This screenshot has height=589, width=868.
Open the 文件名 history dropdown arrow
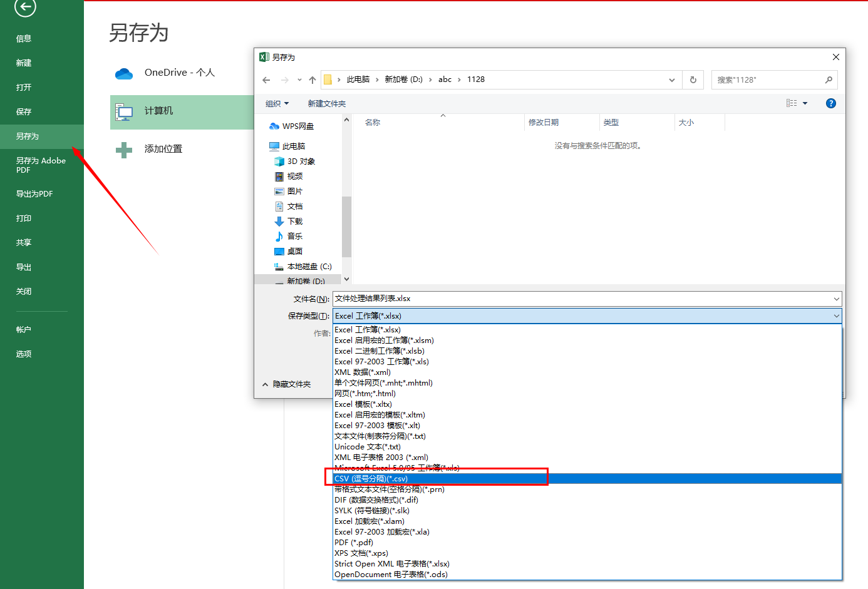point(836,299)
